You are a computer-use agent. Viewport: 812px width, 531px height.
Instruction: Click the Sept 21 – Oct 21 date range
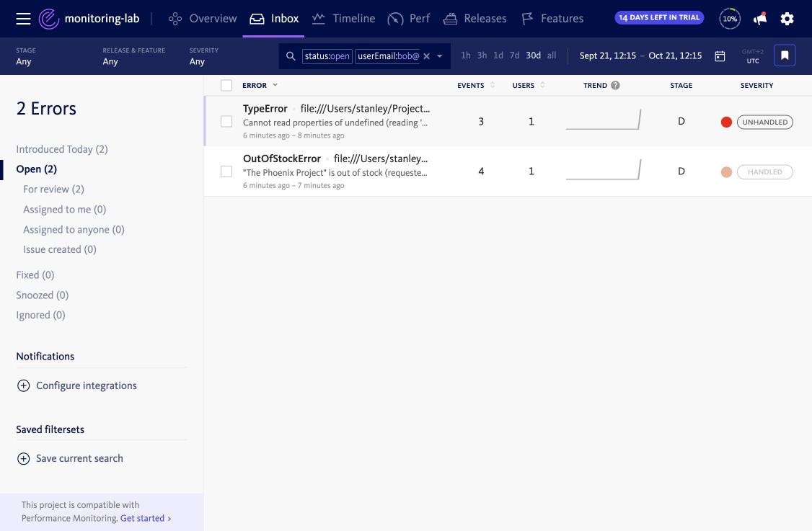point(640,56)
